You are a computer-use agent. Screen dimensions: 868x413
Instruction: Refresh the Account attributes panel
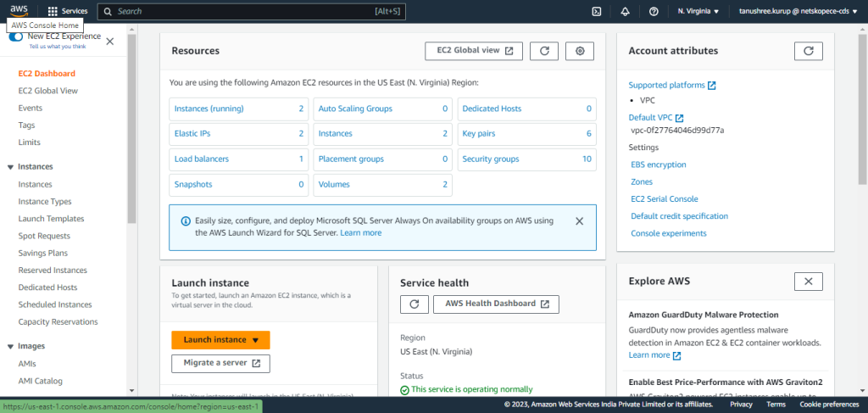(808, 50)
